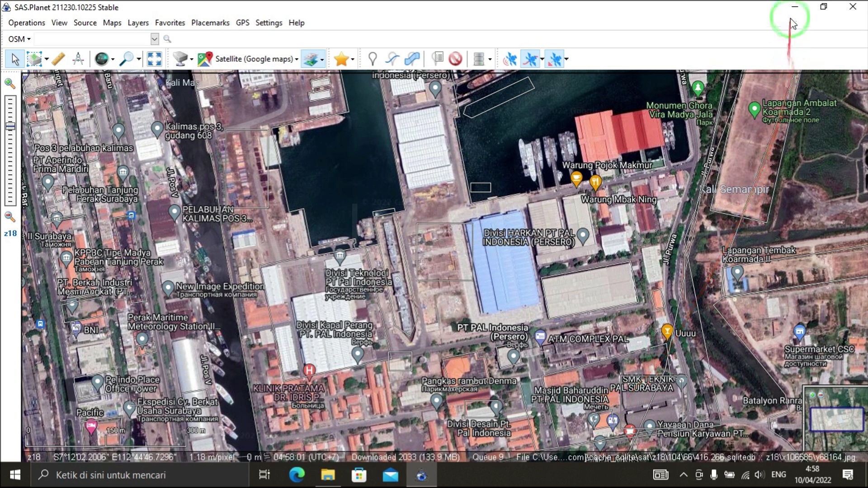Click the search magnifier button

[167, 39]
